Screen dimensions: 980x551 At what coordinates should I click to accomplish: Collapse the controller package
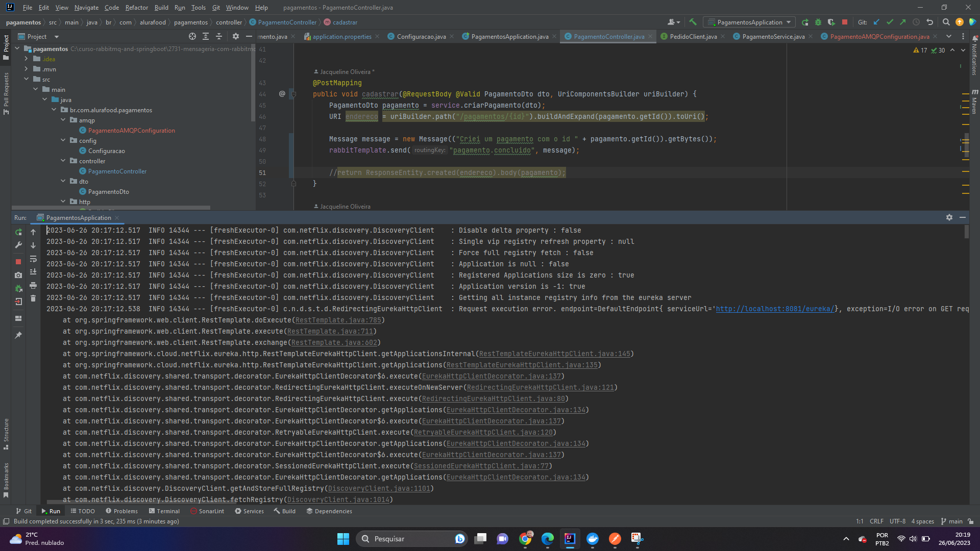click(x=63, y=161)
